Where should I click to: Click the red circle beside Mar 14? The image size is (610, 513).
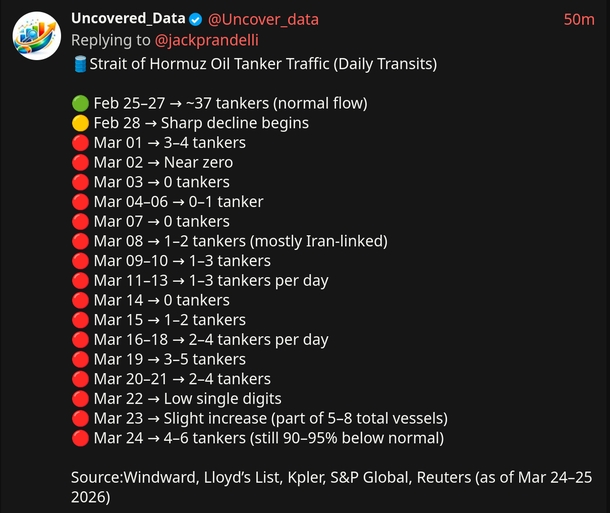click(x=80, y=300)
